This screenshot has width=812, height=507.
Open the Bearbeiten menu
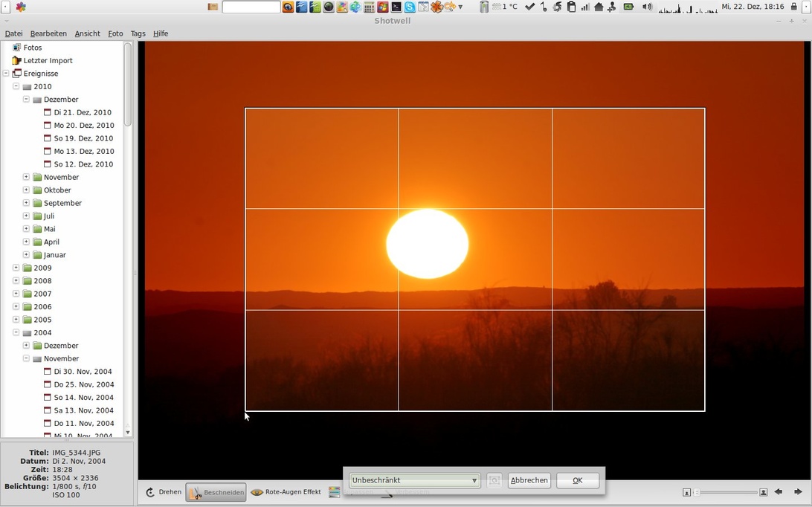tap(48, 33)
